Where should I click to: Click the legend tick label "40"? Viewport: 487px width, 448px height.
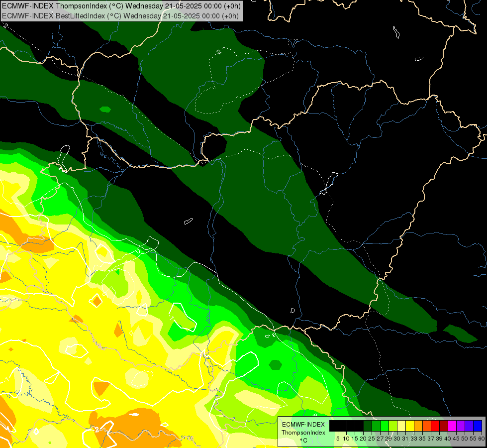(x=448, y=439)
